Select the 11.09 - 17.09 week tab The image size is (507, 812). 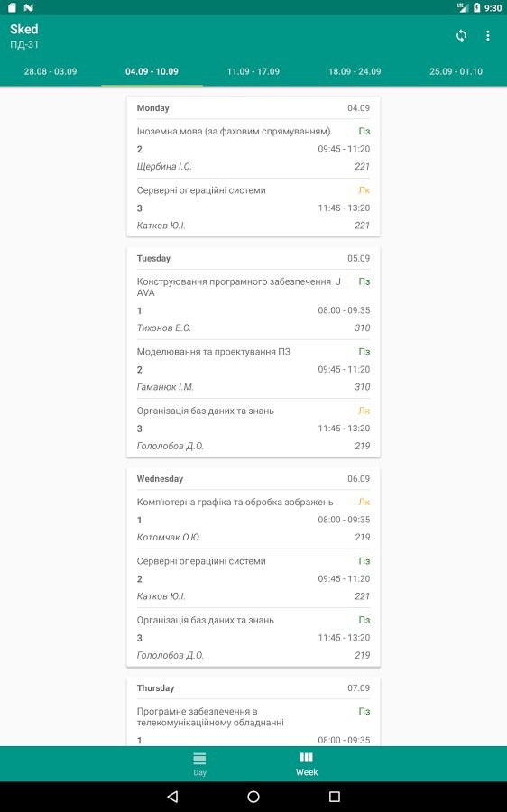pos(253,71)
